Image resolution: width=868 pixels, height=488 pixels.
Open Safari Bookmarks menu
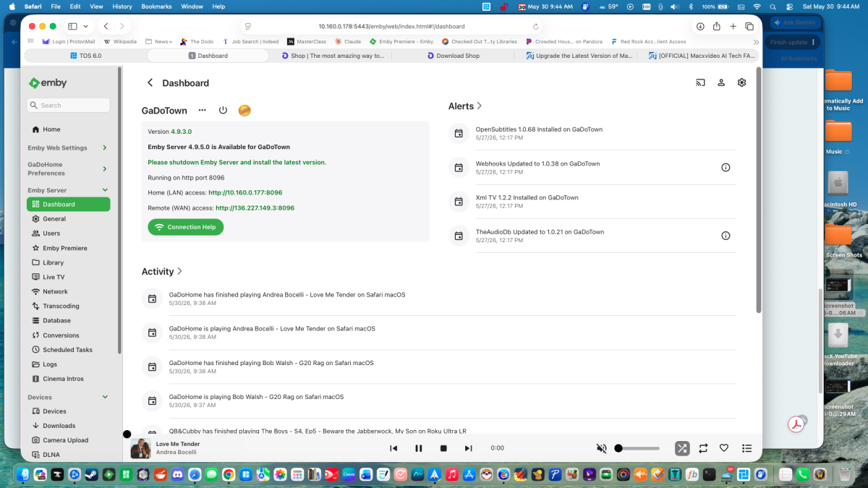pyautogui.click(x=157, y=7)
